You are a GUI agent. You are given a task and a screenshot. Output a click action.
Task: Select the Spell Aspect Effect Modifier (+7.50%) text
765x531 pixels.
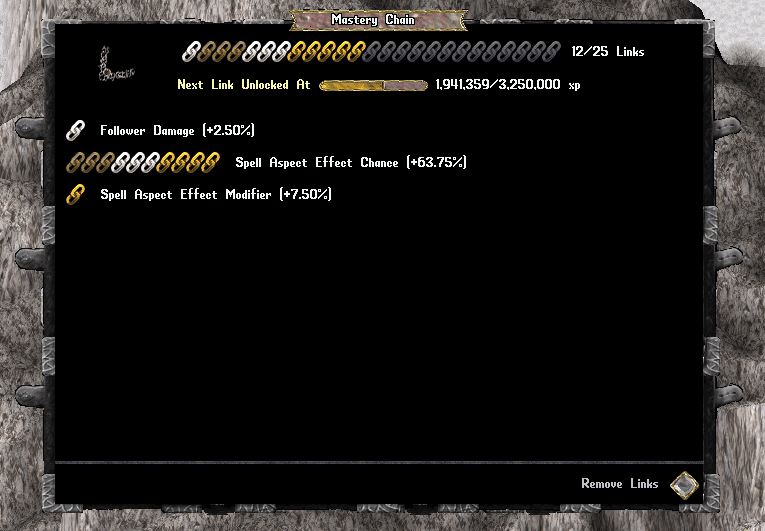point(216,194)
